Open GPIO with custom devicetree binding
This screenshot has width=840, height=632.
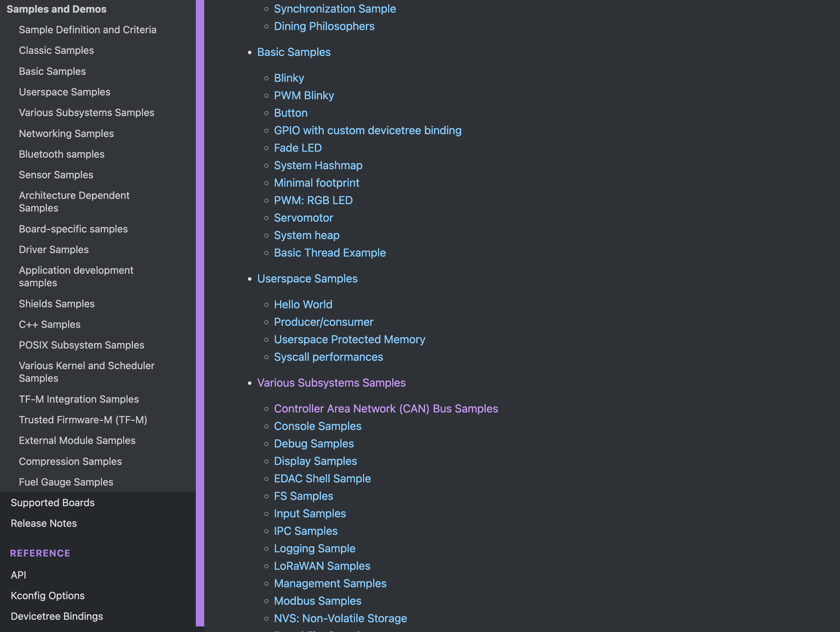tap(367, 131)
